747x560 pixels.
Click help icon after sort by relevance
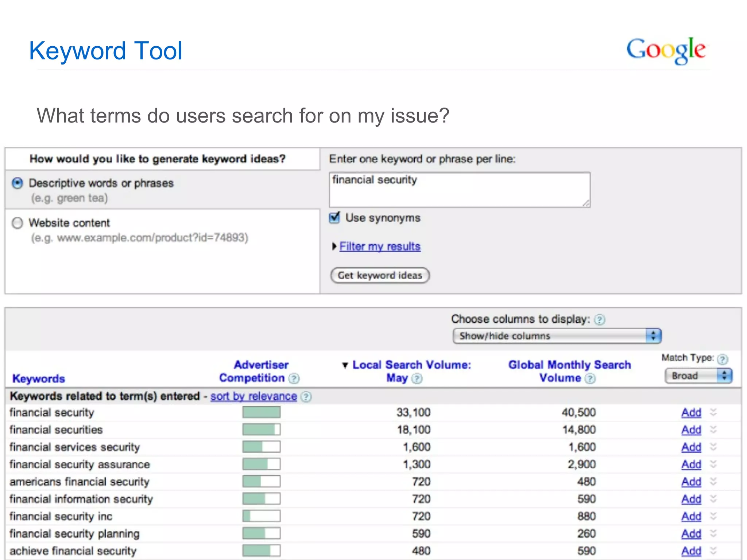click(306, 397)
